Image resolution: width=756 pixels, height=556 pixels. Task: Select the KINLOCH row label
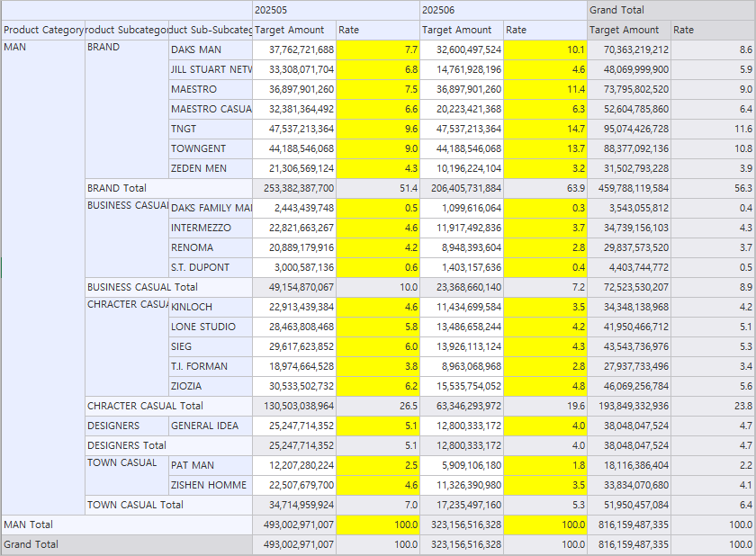pyautogui.click(x=211, y=307)
